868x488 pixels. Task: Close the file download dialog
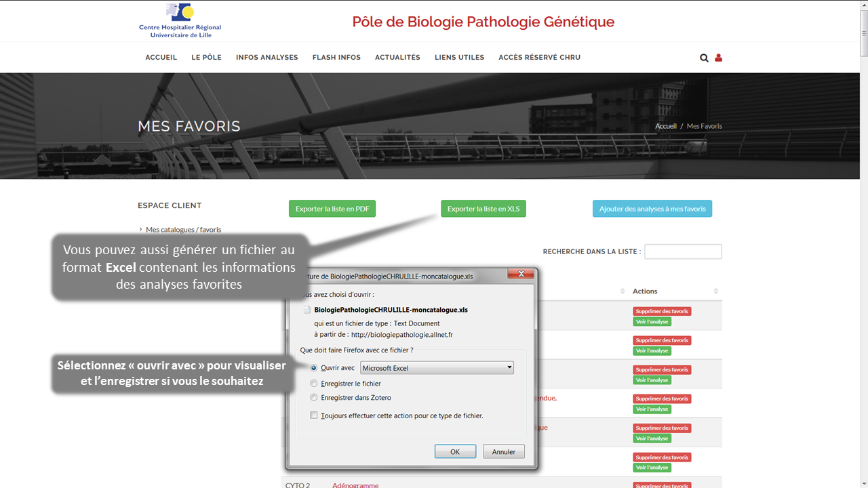[521, 274]
